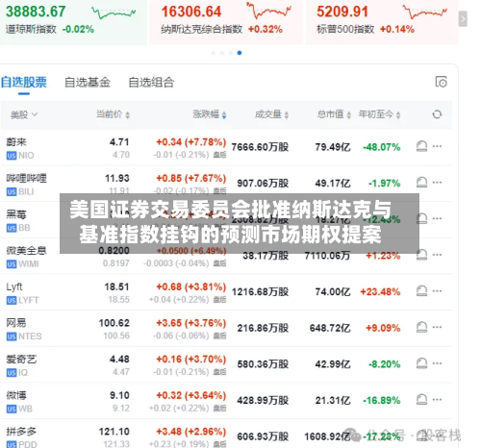Screen dimensions: 481x448
Task: Click the next arrow beside index cards
Action: [x=463, y=19]
